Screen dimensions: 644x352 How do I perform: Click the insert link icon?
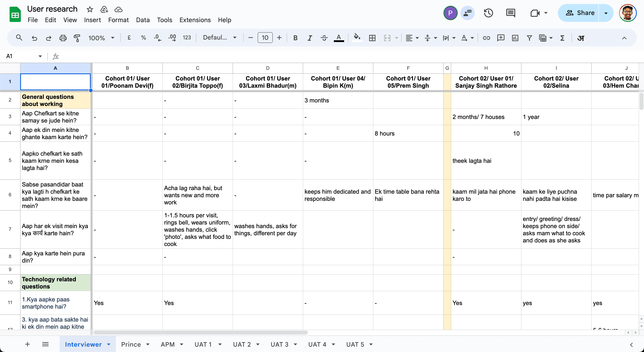pyautogui.click(x=486, y=38)
